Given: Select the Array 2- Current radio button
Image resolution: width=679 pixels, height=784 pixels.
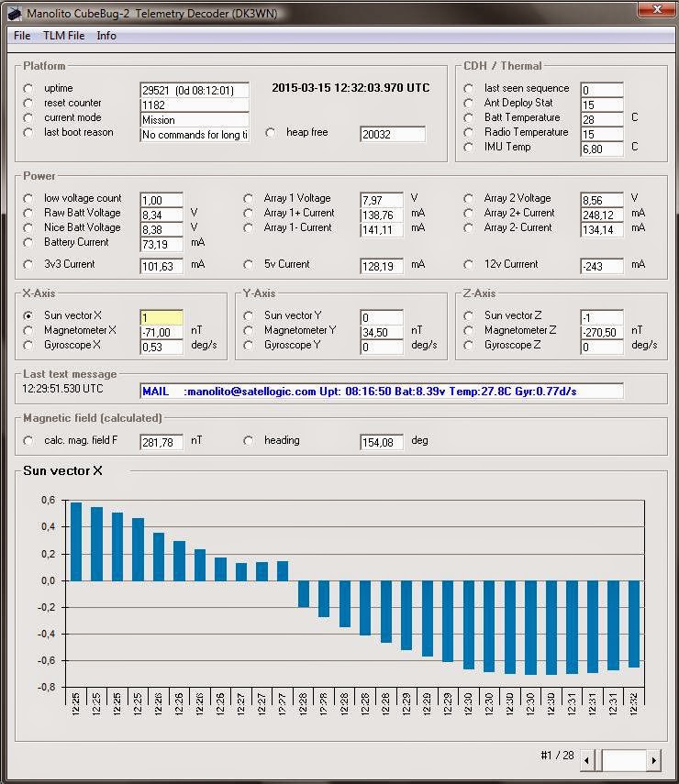Looking at the screenshot, I should click(x=468, y=228).
